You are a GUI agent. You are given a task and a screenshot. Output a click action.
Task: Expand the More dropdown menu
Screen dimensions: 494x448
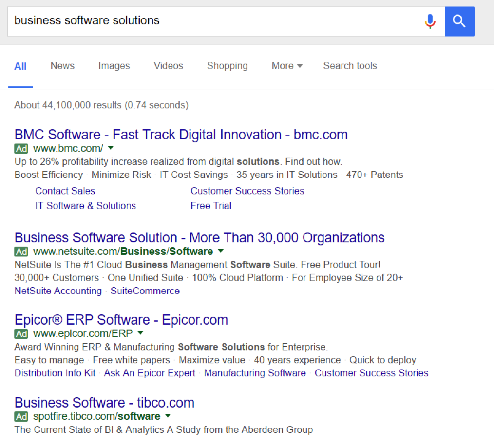point(286,66)
